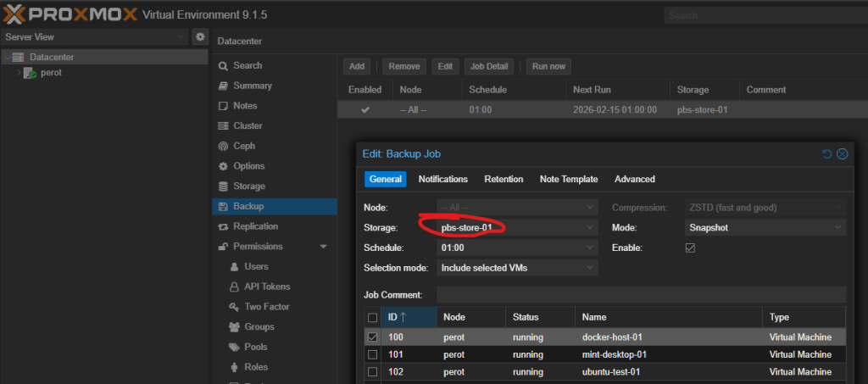868x384 pixels.
Task: Click the Run now button
Action: pos(548,66)
